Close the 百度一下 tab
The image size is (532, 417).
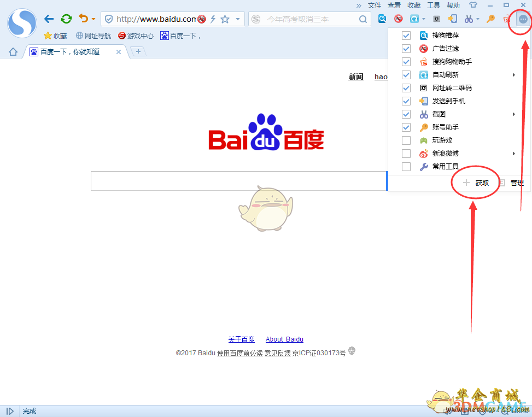click(x=119, y=52)
